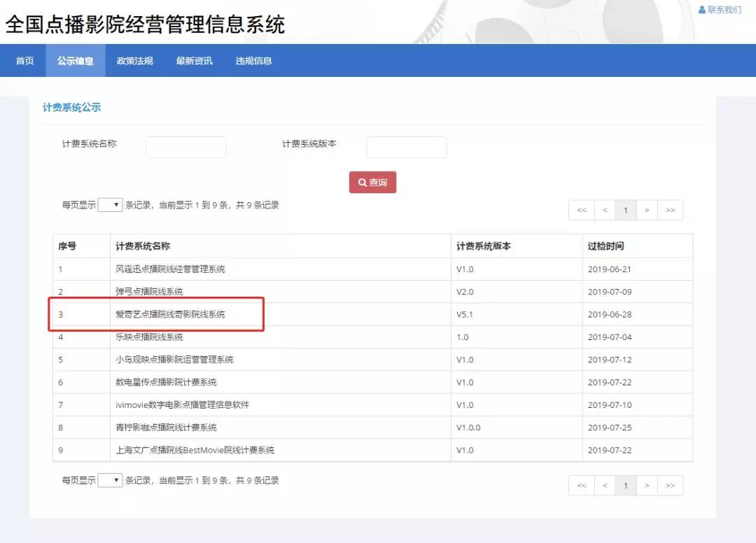Select page 1 in bottom pagination
This screenshot has height=543, width=756.
point(626,486)
